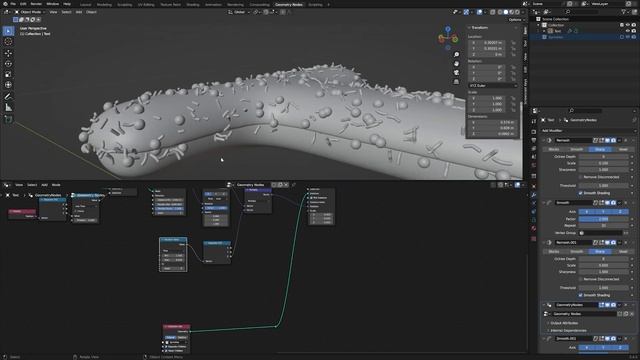Open the Modifiers wrench tab in Properties
The height and width of the screenshot is (360, 640).
(x=533, y=195)
